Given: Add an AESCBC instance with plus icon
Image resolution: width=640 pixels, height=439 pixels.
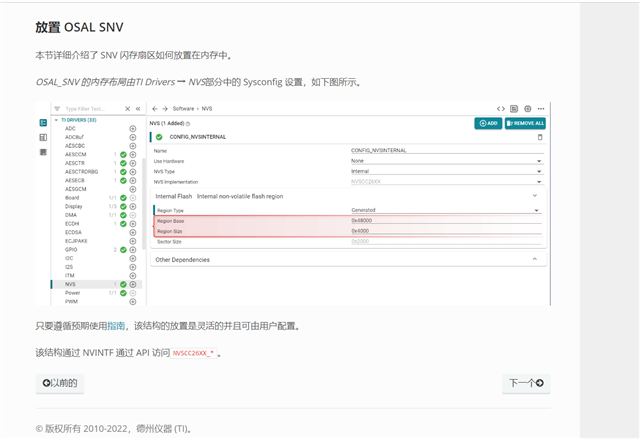Looking at the screenshot, I should click(133, 146).
